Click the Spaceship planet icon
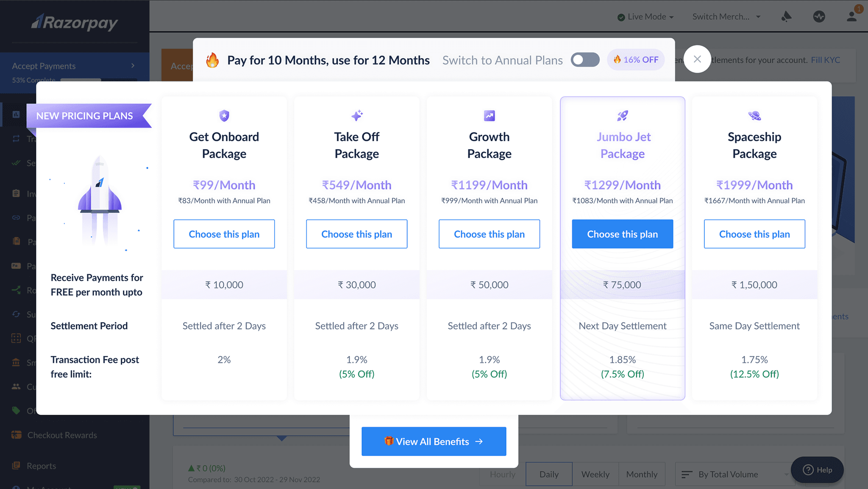 click(x=754, y=115)
